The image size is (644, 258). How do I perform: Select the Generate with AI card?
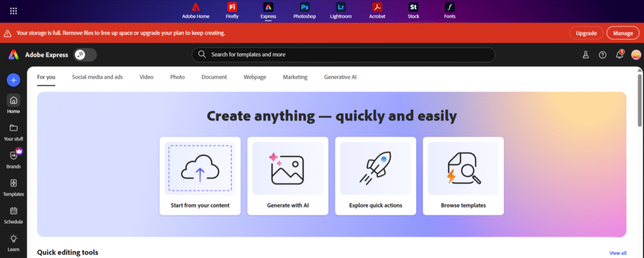click(287, 176)
